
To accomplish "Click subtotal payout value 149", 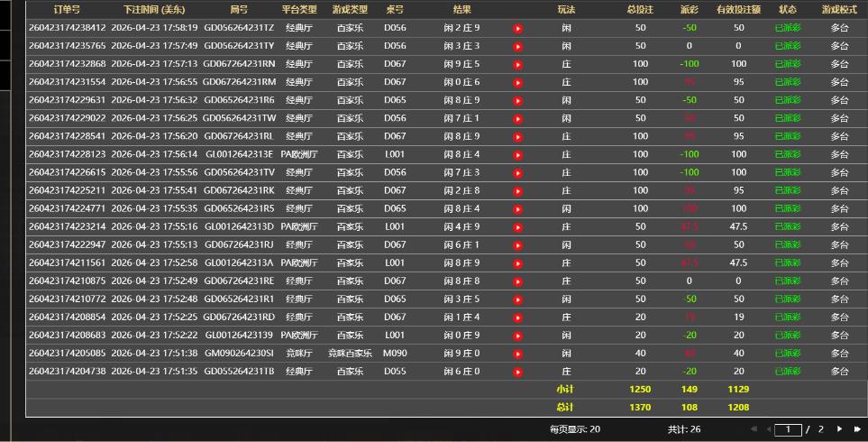I will click(690, 390).
